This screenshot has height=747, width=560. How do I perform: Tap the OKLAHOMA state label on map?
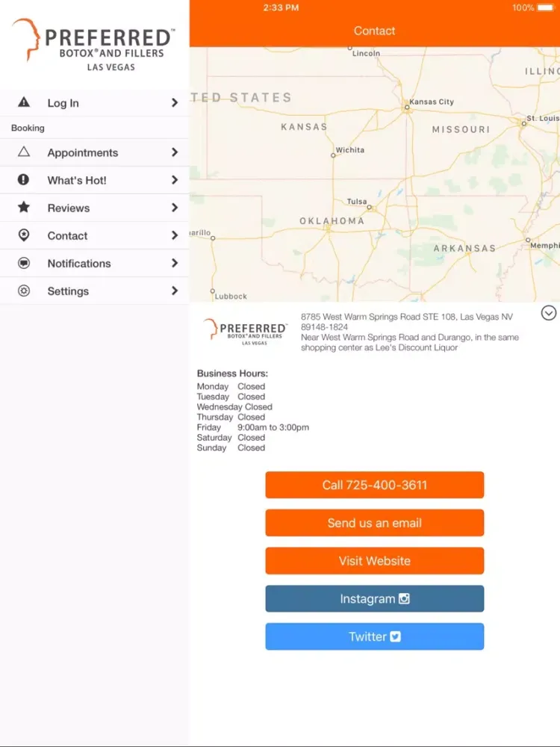coord(332,221)
